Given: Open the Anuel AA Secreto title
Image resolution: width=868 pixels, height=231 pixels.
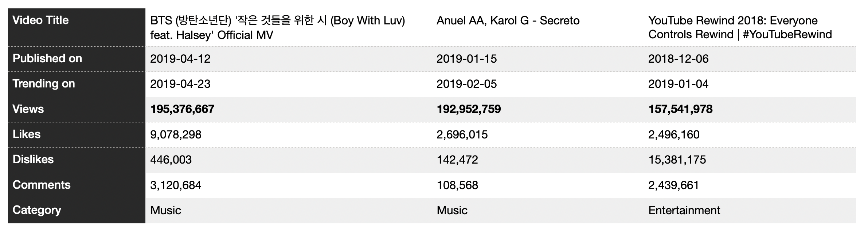Looking at the screenshot, I should 508,20.
